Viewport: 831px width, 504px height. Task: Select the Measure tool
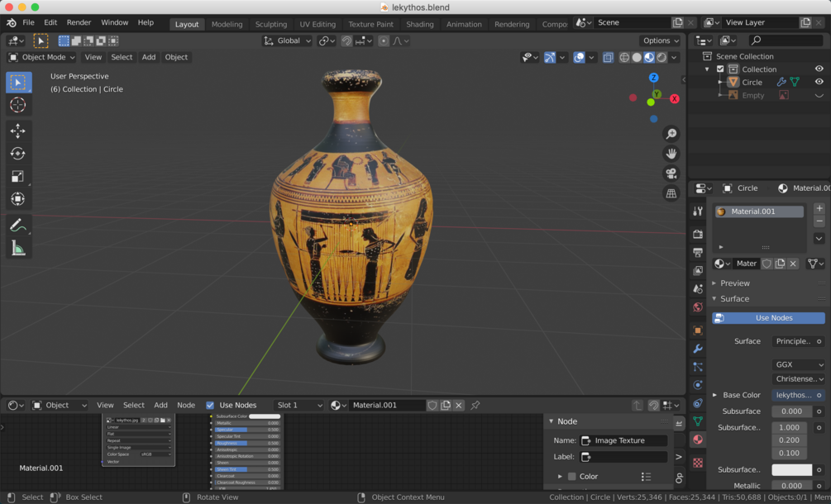pyautogui.click(x=18, y=247)
